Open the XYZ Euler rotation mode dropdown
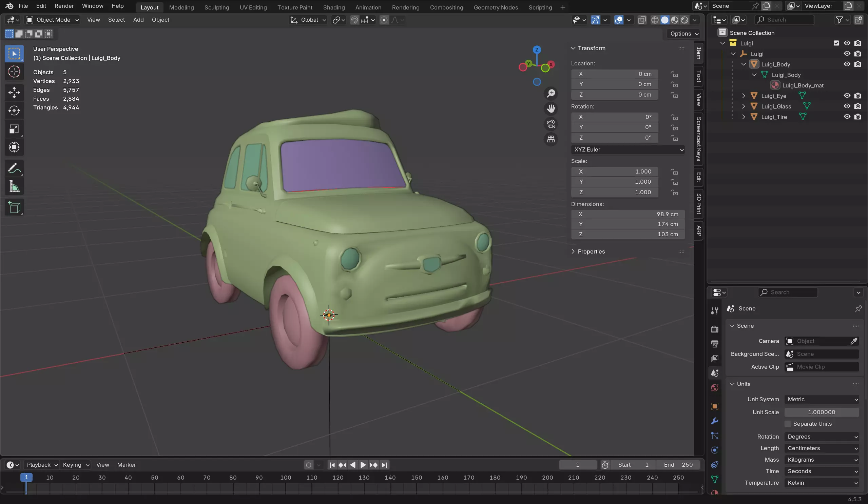 (x=628, y=149)
